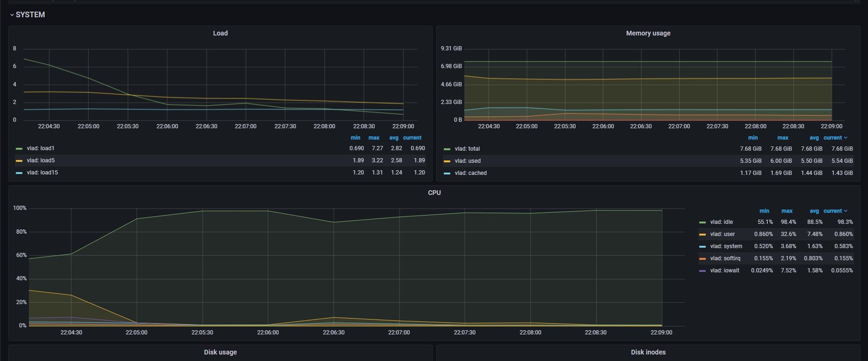
Task: Click the color swatch for vlad: used
Action: 447,161
